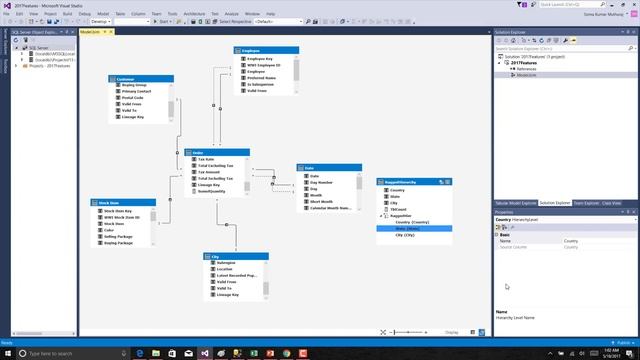The height and width of the screenshot is (360, 640).
Task: Click the Name property value Country
Action: tap(571, 241)
